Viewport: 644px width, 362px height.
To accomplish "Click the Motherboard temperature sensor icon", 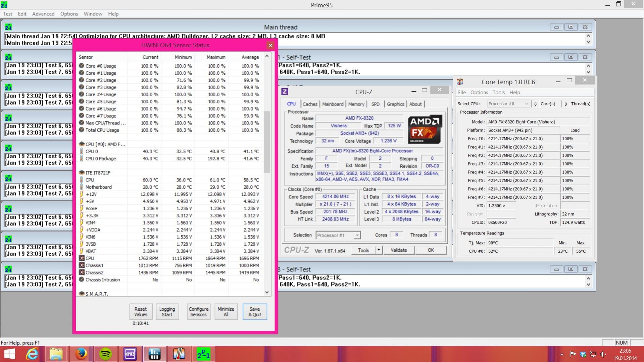I will coord(81,187).
